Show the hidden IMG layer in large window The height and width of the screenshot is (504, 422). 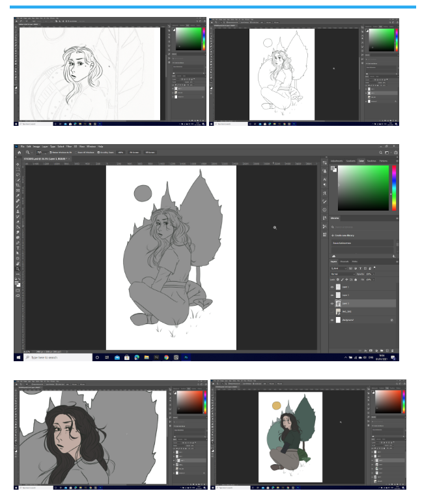332,312
